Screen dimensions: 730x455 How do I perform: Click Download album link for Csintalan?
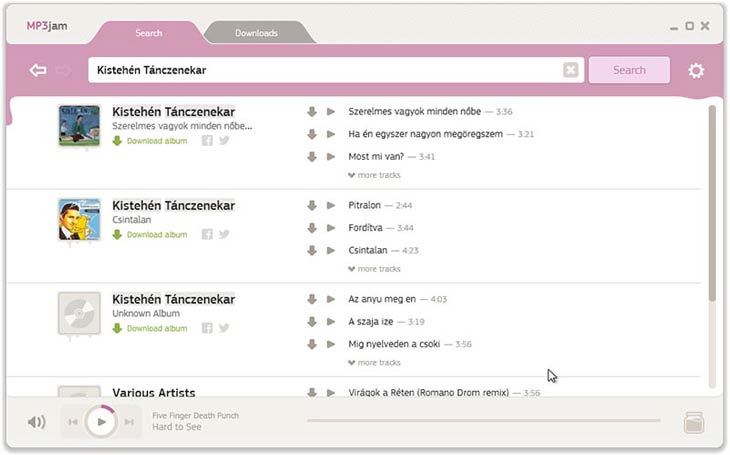156,235
